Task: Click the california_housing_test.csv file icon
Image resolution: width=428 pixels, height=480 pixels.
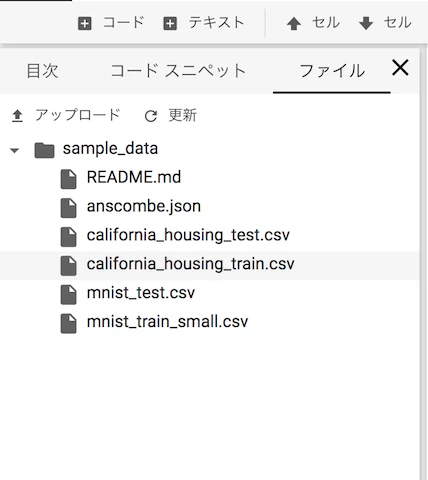Action: 69,237
